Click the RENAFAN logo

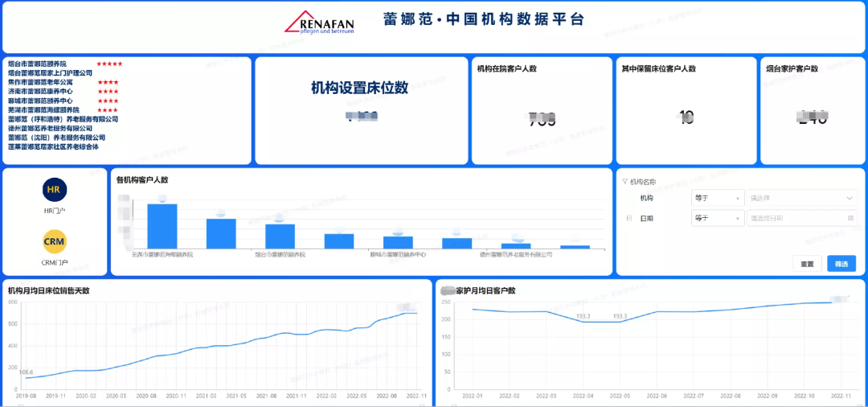pos(319,23)
